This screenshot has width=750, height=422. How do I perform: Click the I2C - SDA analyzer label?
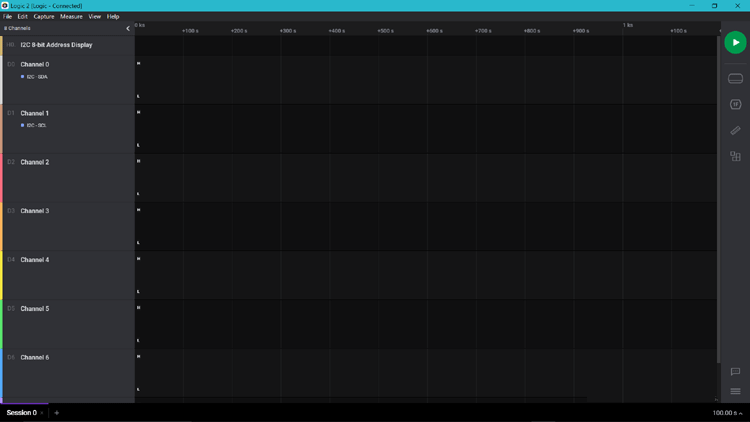click(x=37, y=77)
